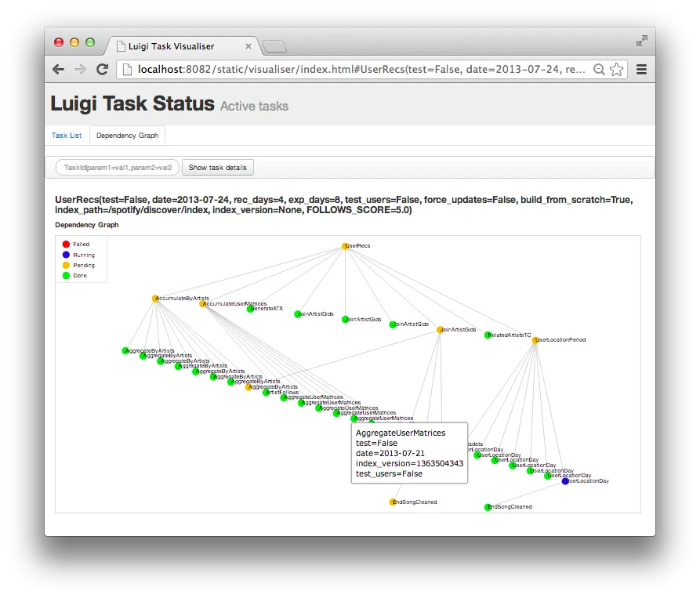
Task: Select the GenerateXTX green node
Action: (250, 309)
